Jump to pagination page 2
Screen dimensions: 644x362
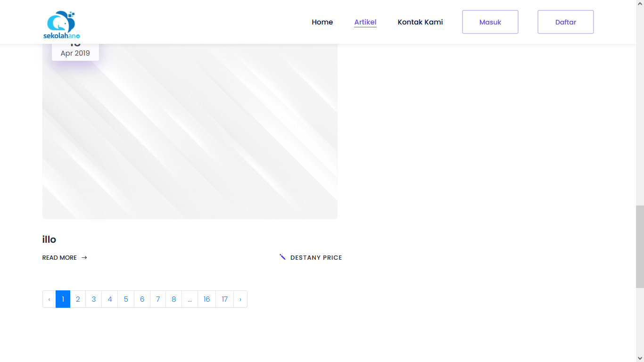pos(78,299)
